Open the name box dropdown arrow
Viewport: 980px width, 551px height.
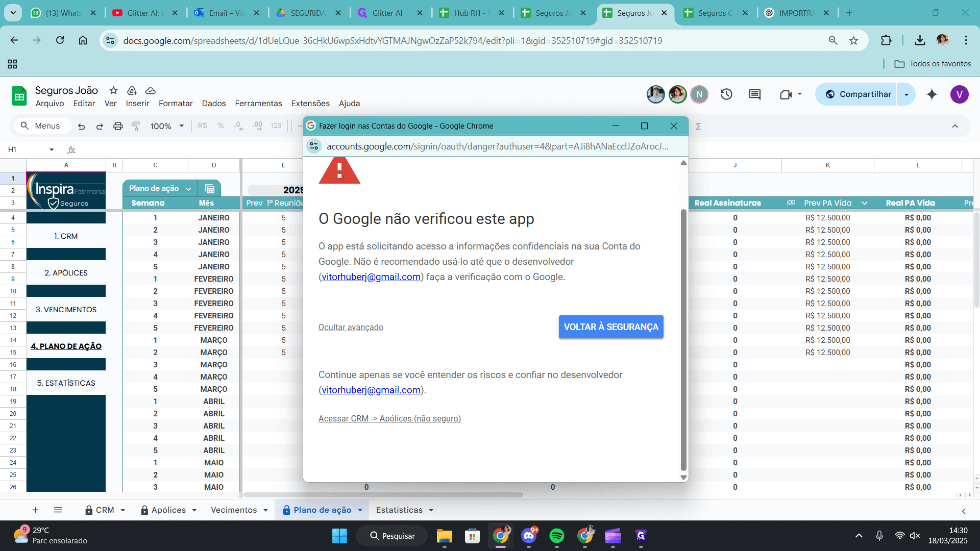coord(52,149)
